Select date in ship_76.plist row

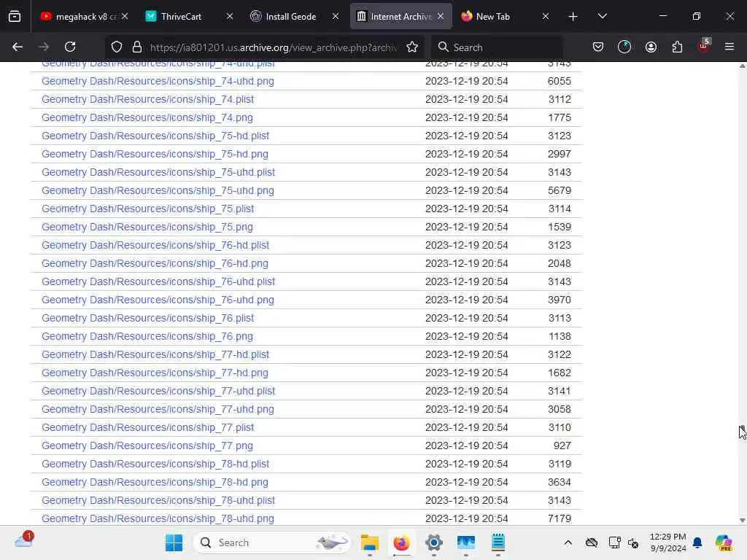click(466, 318)
